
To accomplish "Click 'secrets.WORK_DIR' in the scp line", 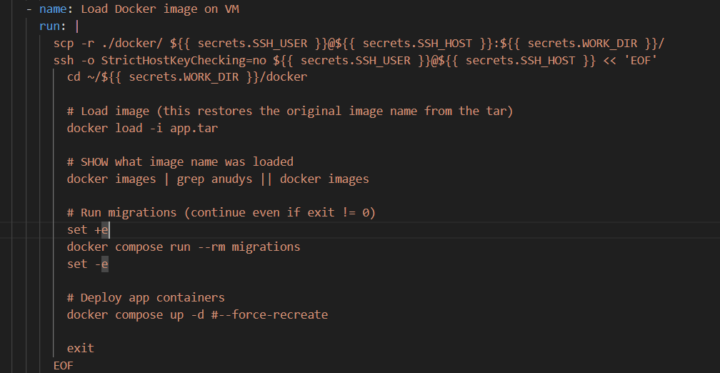I will [x=582, y=44].
